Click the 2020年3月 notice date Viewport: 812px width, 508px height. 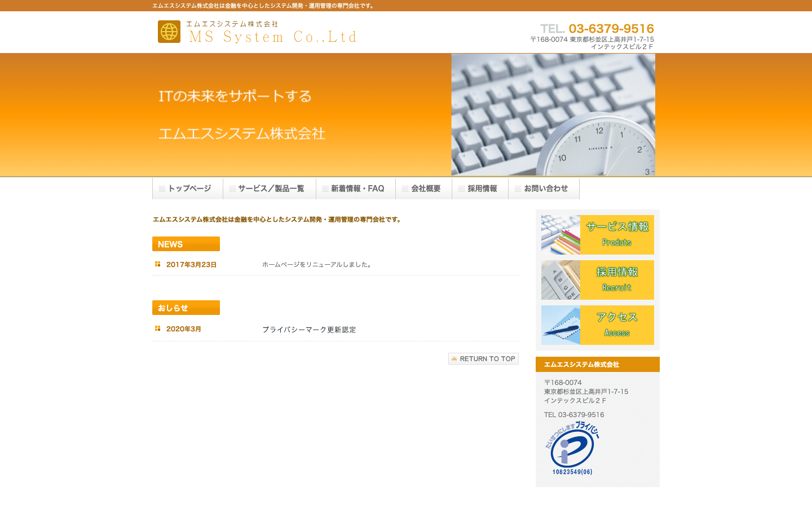tap(184, 329)
